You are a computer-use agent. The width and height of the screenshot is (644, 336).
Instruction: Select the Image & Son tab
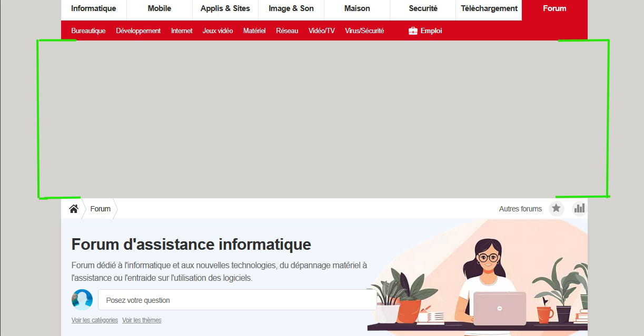[x=291, y=8]
